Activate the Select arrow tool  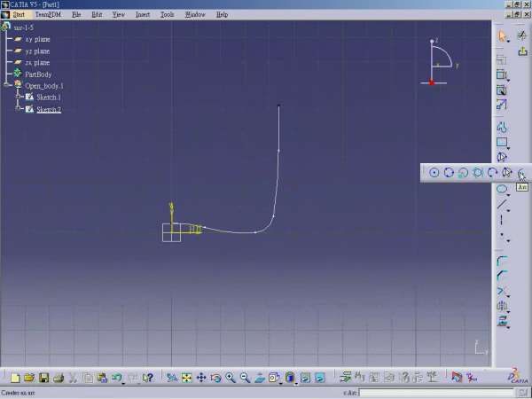(x=502, y=35)
